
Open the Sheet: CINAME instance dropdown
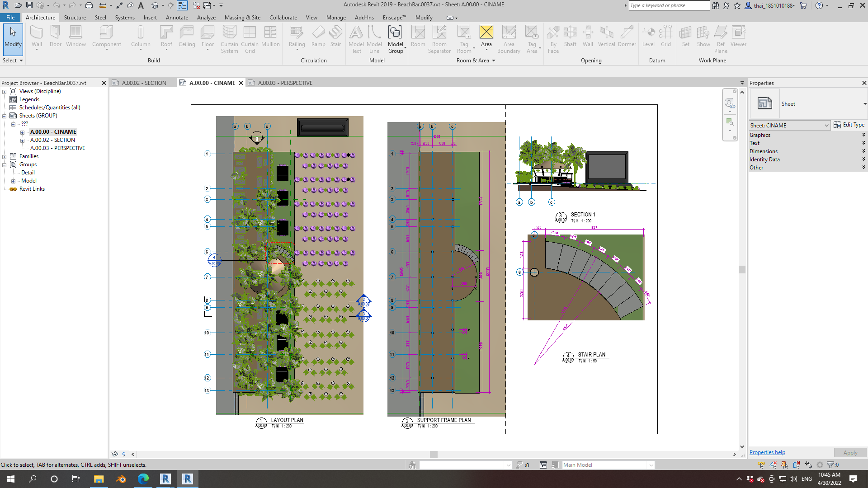click(x=789, y=126)
